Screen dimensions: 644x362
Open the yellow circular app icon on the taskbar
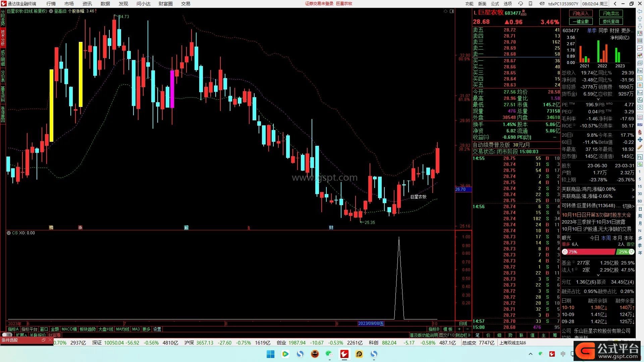coord(359,354)
